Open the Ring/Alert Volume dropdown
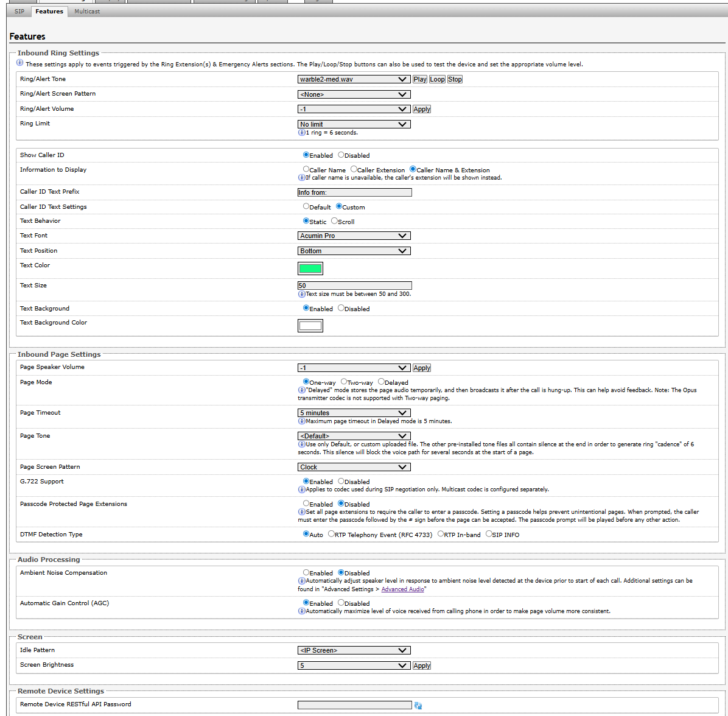The width and height of the screenshot is (728, 716). pos(354,109)
